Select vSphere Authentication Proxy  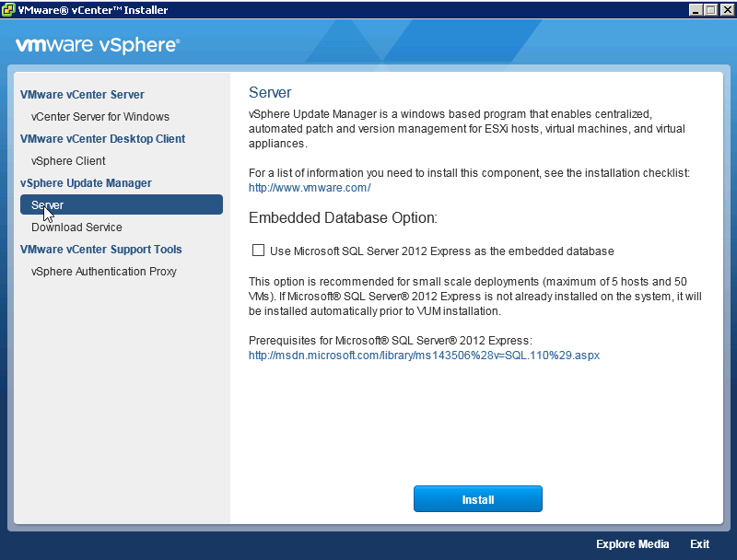click(x=104, y=272)
